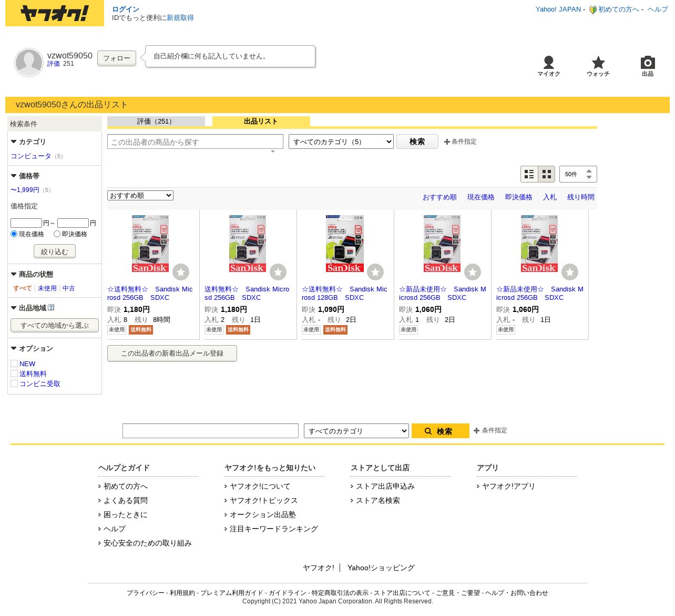Collapse the 価格帯 filter section
The height and width of the screenshot is (616, 675).
pos(14,176)
